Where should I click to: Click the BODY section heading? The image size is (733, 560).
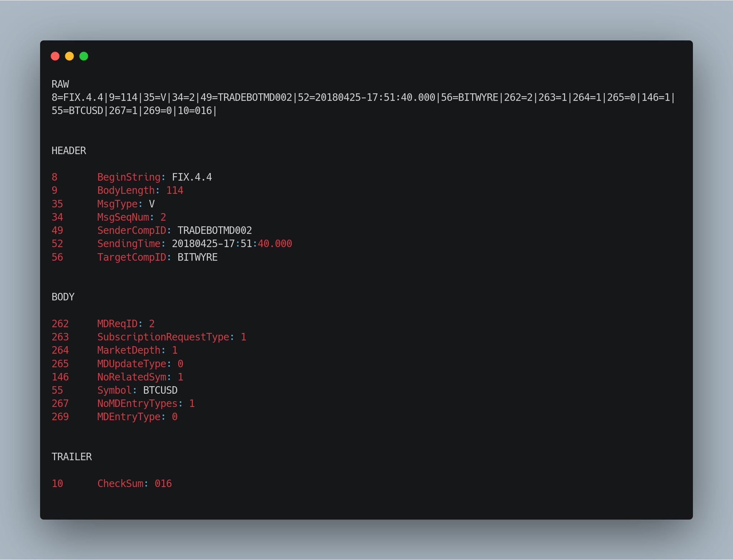pyautogui.click(x=63, y=297)
